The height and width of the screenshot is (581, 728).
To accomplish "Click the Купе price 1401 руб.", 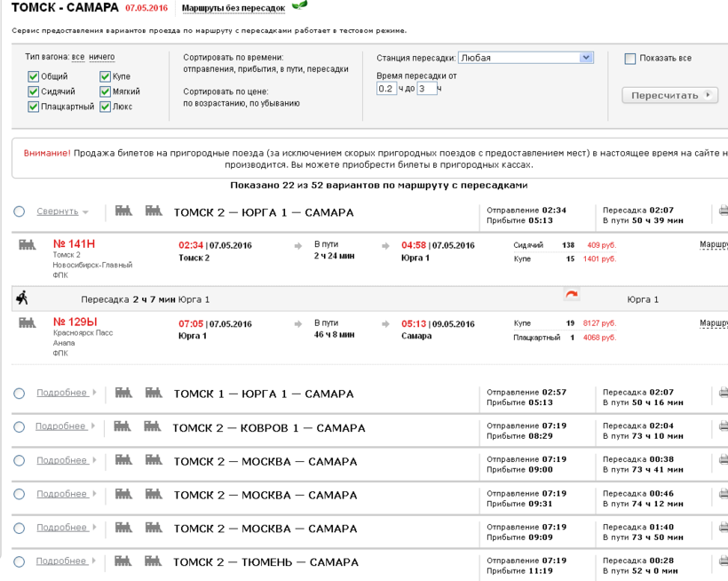I will 600,259.
